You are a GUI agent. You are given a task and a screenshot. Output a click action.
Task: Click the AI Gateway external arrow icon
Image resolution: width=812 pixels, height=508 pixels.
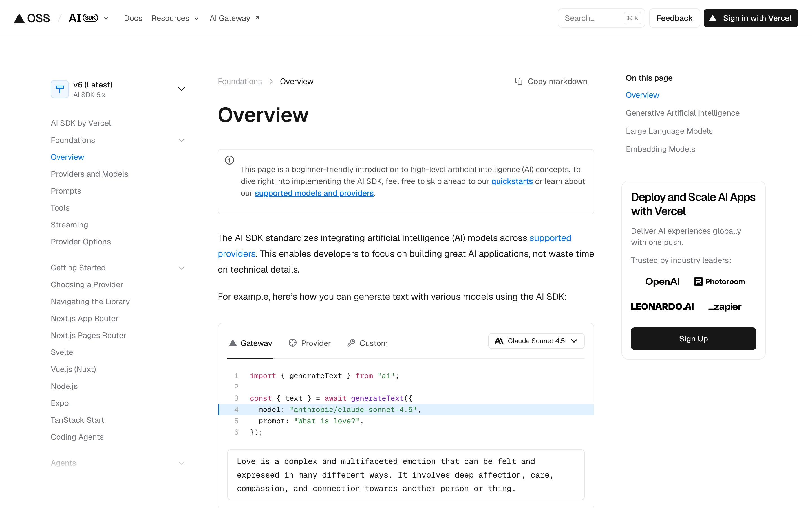(x=257, y=18)
